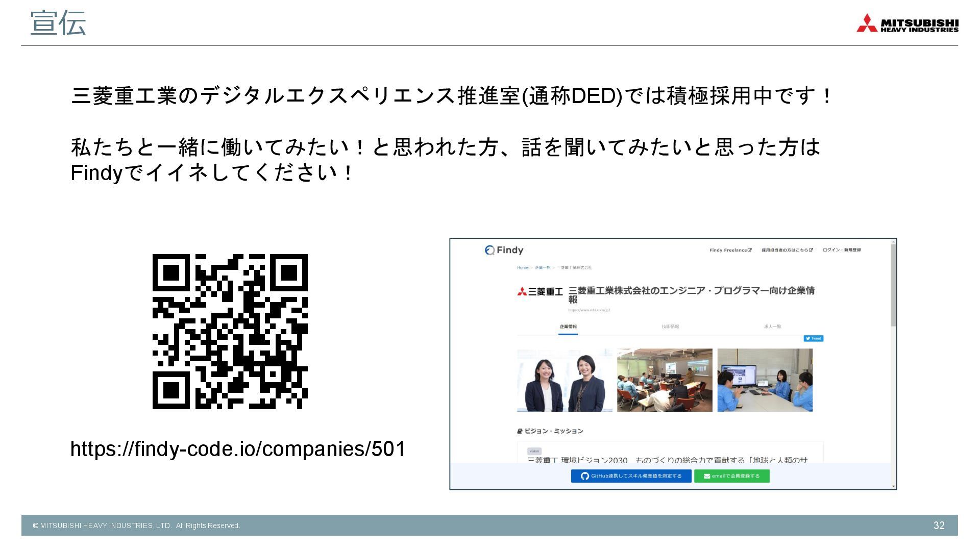Click the external link icon beside Findy Freelance
This screenshot has height=551, width=980.
[750, 250]
